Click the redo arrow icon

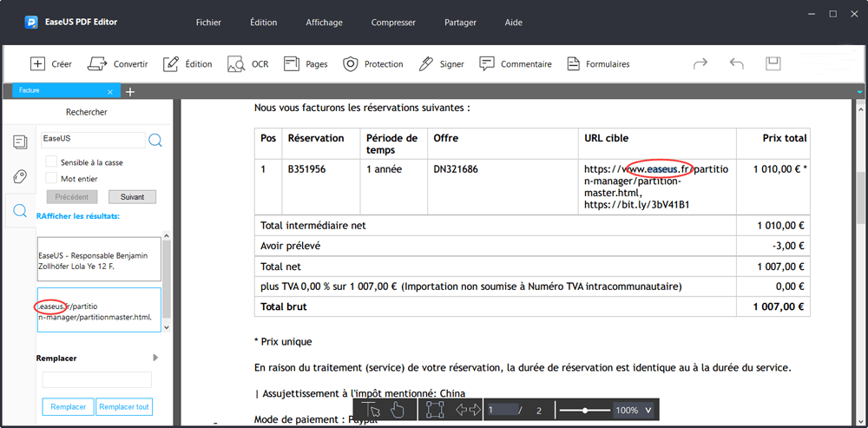point(700,63)
